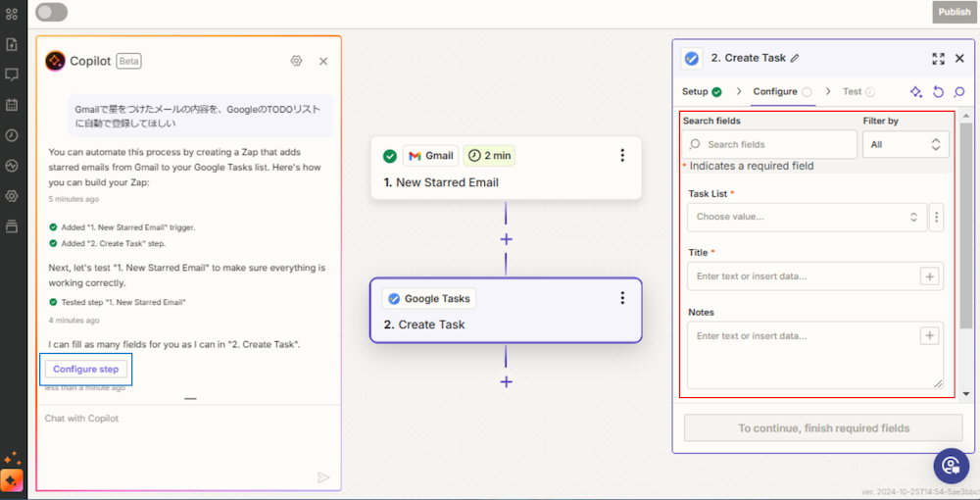
Task: Click the 2 min polling badge
Action: (x=489, y=156)
